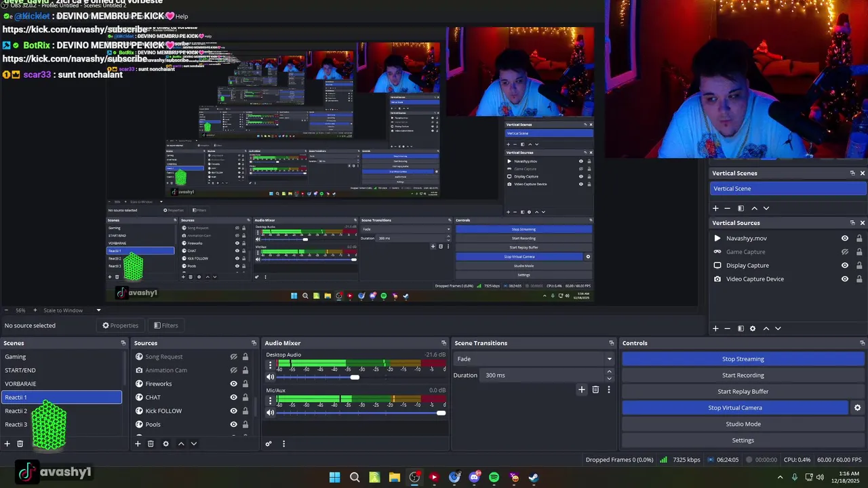Show Song Request source
868x488 pixels.
click(x=233, y=357)
